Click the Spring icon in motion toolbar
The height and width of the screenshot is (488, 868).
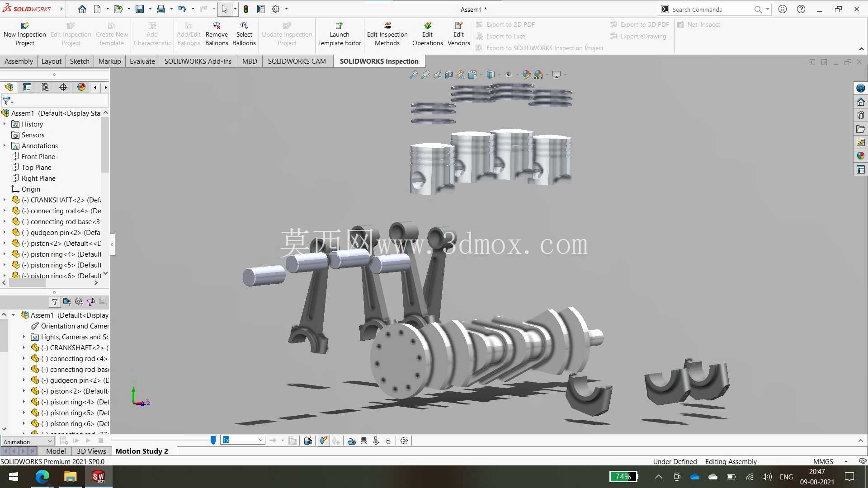click(364, 441)
